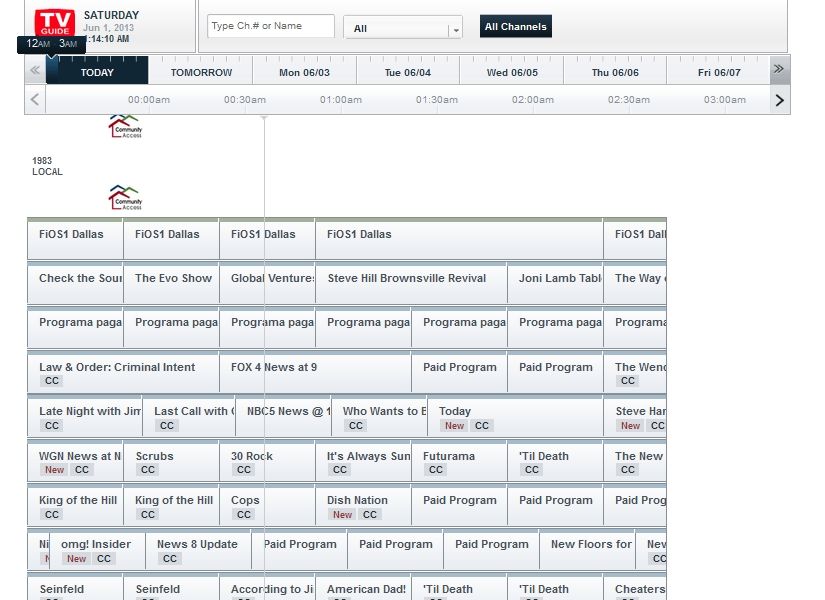Jump forward days with double-right arrow

[780, 69]
